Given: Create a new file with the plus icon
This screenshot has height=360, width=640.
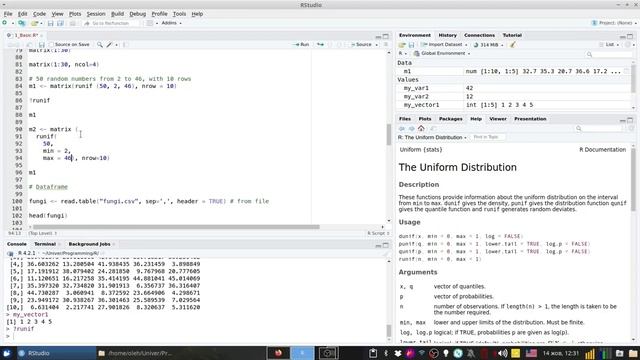Looking at the screenshot, I should tap(5, 23).
